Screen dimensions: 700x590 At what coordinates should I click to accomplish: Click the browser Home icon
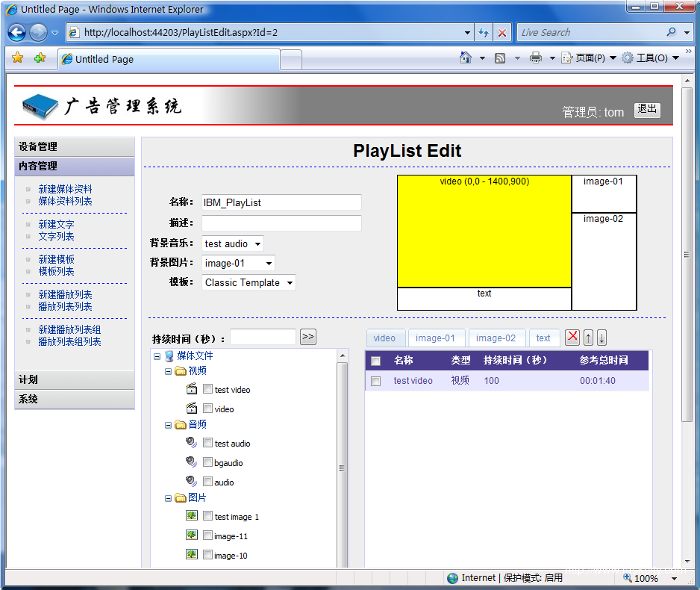(x=466, y=58)
